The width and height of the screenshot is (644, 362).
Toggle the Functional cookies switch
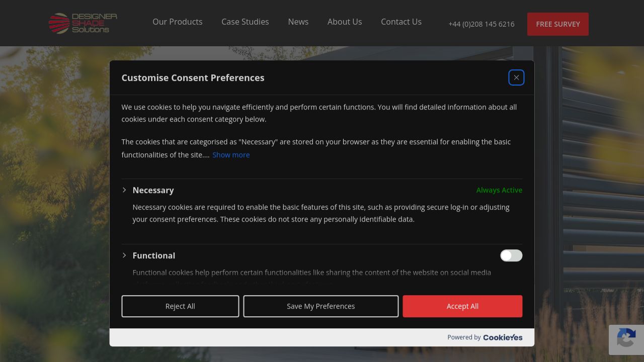[511, 255]
